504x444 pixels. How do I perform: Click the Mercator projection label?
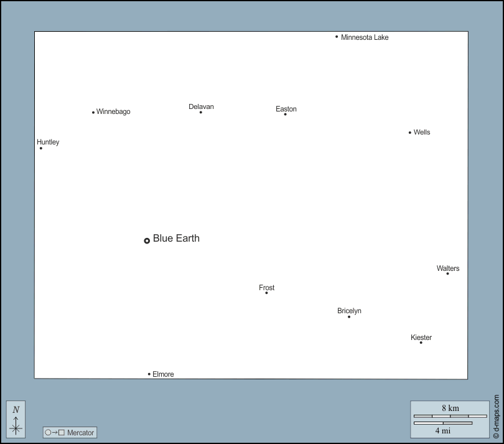click(80, 433)
